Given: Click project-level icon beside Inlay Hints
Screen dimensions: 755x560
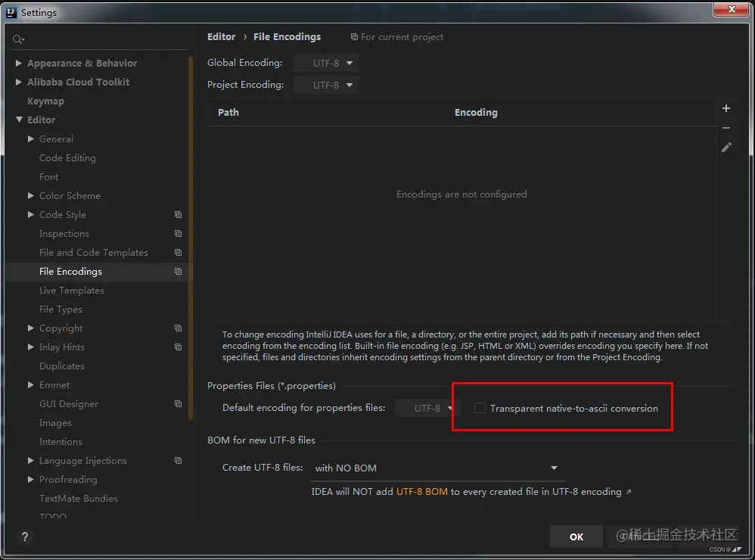Looking at the screenshot, I should pyautogui.click(x=178, y=347).
